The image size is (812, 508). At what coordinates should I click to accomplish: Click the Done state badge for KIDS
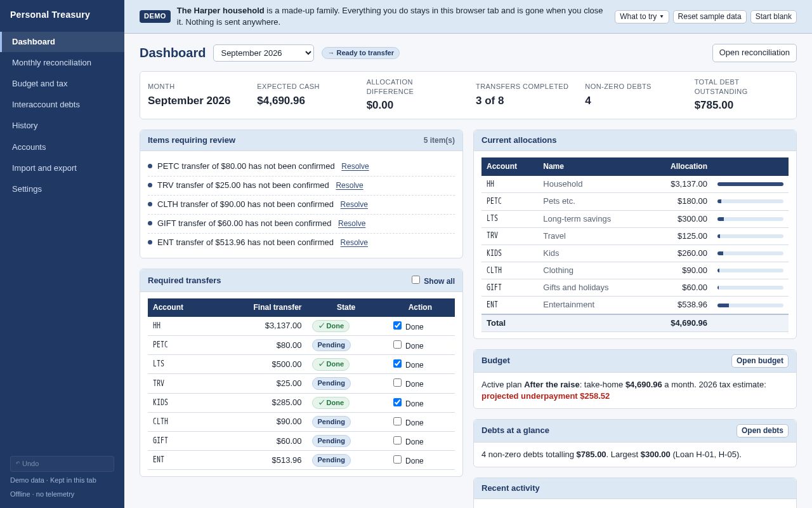[x=331, y=403]
